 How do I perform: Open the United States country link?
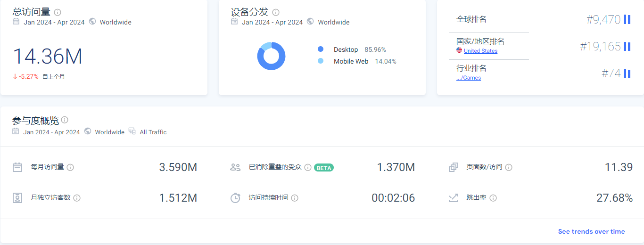(480, 51)
